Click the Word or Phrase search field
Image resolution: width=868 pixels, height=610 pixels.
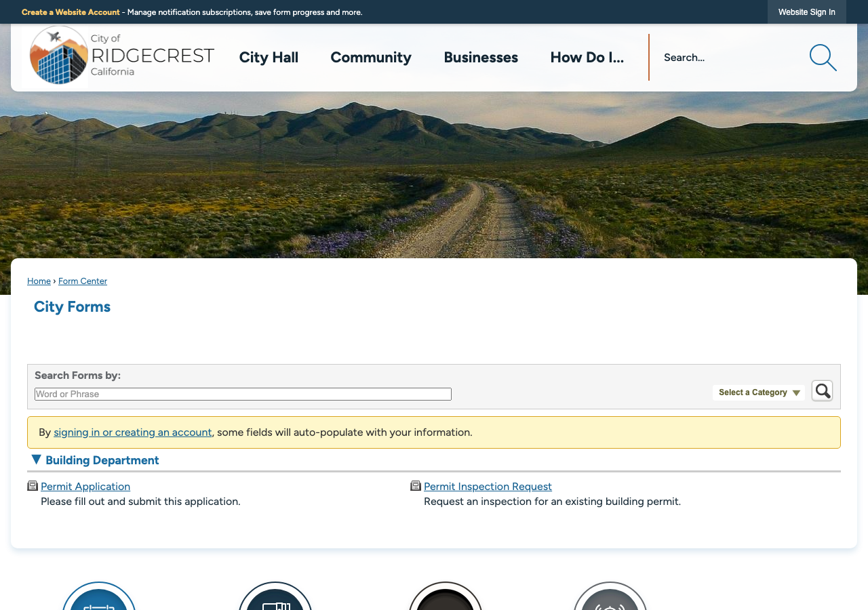pos(243,394)
